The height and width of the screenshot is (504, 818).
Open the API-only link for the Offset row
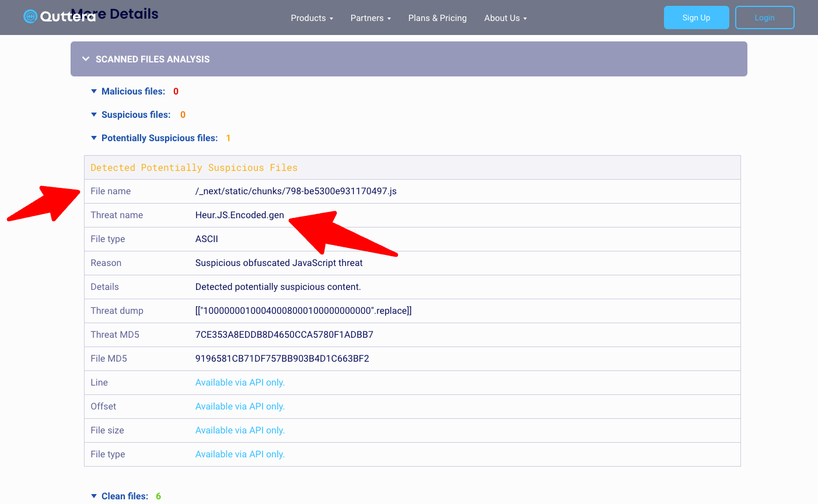click(x=240, y=406)
